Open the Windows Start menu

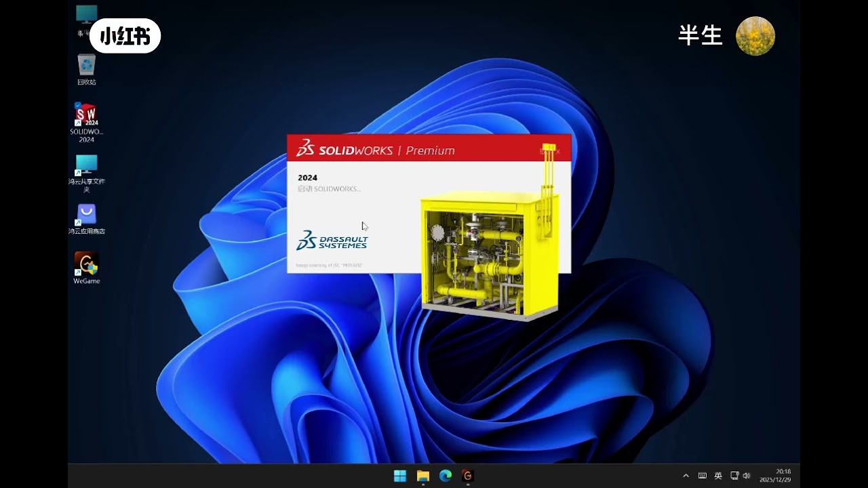[400, 476]
